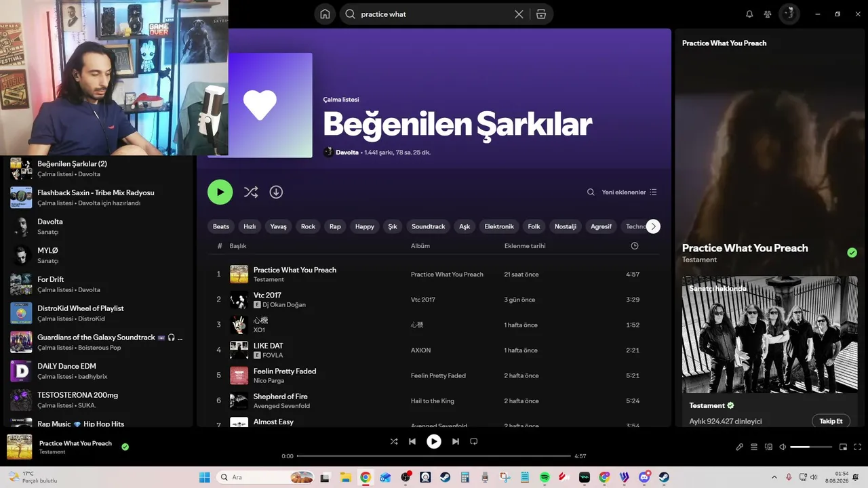The image size is (868, 488).
Task: Toggle the liked checkmark in the bottom player bar
Action: point(125,447)
